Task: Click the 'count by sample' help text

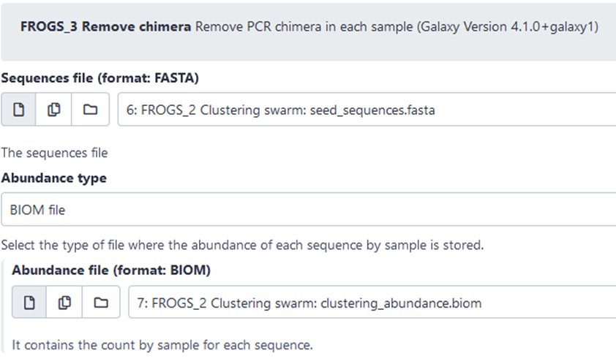Action: point(162,344)
